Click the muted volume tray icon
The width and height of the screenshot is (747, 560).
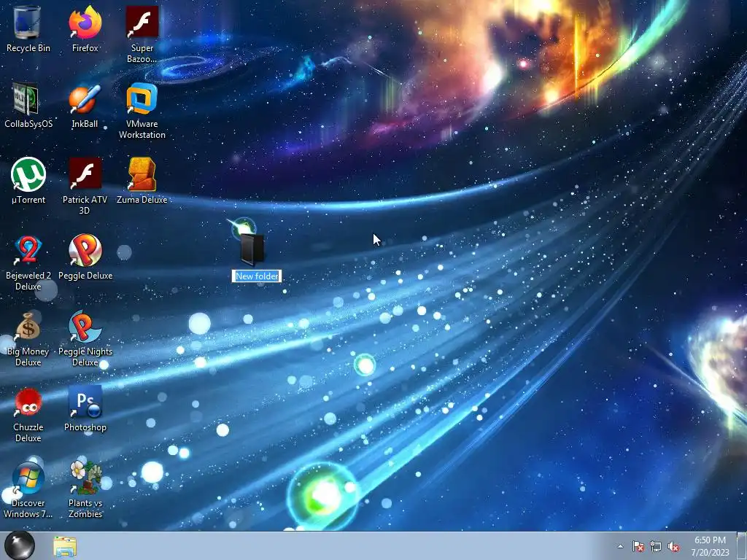click(x=673, y=547)
